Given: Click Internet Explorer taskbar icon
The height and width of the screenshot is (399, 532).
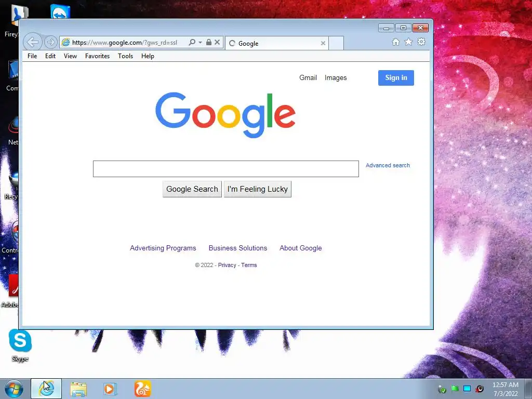Looking at the screenshot, I should (x=46, y=389).
